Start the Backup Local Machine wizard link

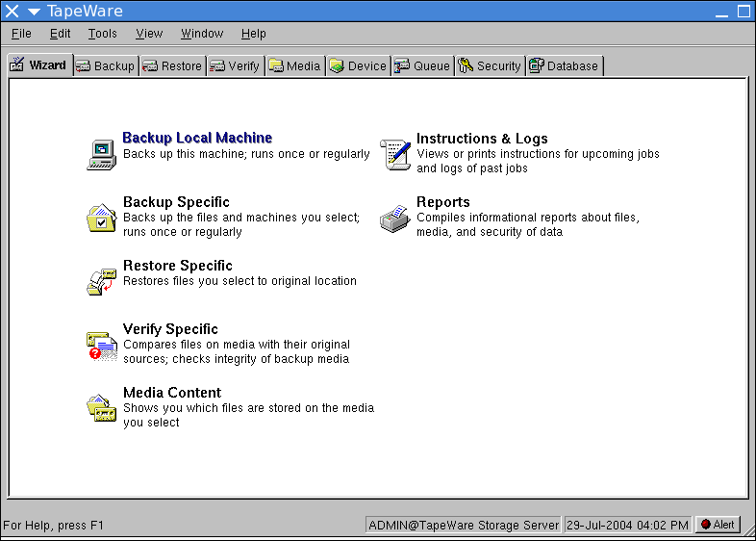(197, 138)
